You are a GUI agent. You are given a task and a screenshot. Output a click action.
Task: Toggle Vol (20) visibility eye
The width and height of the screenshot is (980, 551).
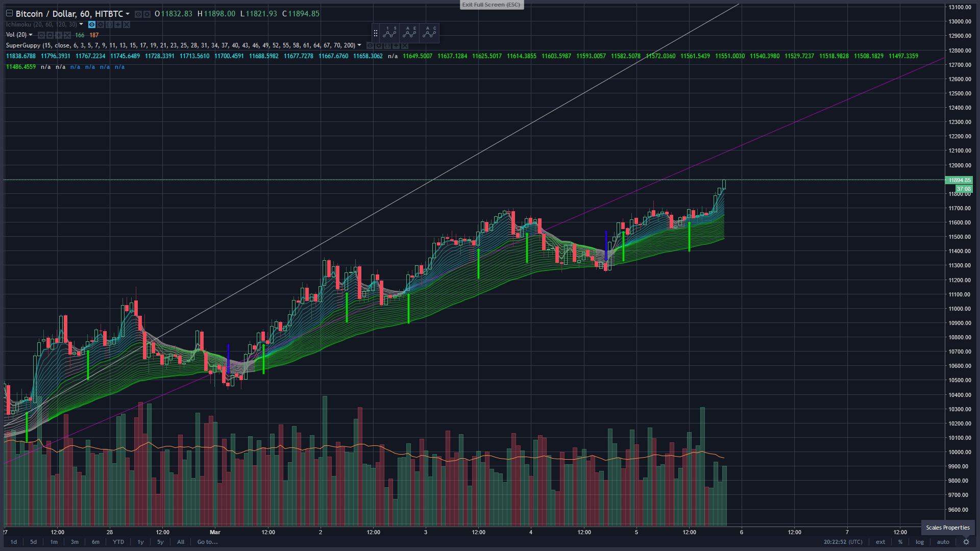pos(41,35)
